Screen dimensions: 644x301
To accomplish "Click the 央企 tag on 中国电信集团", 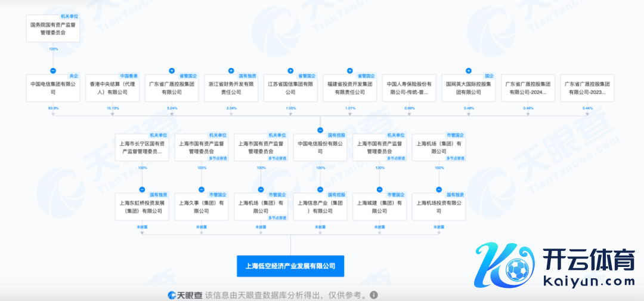I will coord(73,76).
